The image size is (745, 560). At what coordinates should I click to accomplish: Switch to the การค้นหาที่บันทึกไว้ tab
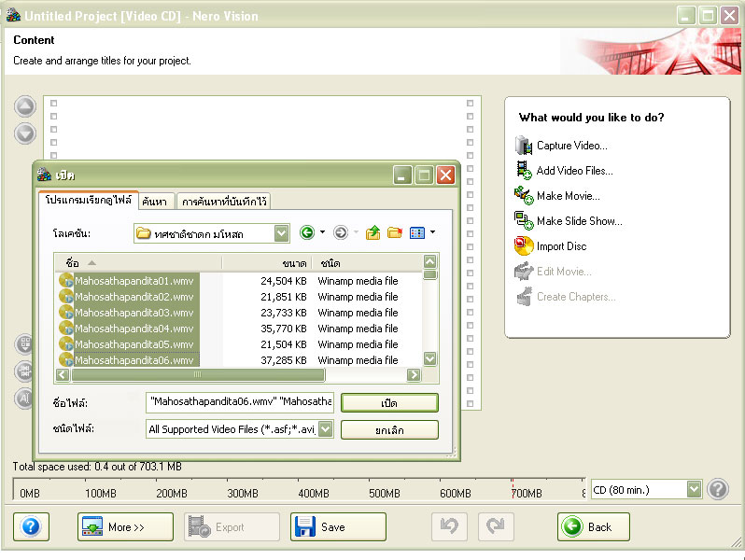[x=224, y=201]
